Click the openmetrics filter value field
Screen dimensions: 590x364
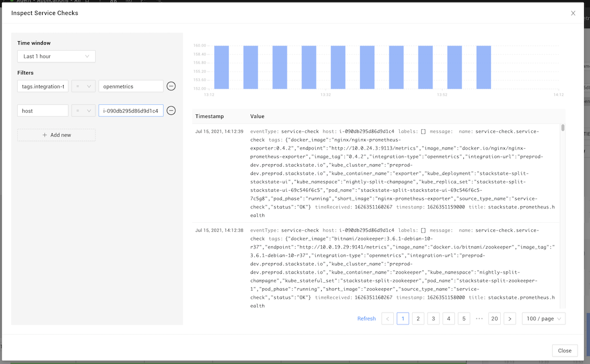coord(131,86)
